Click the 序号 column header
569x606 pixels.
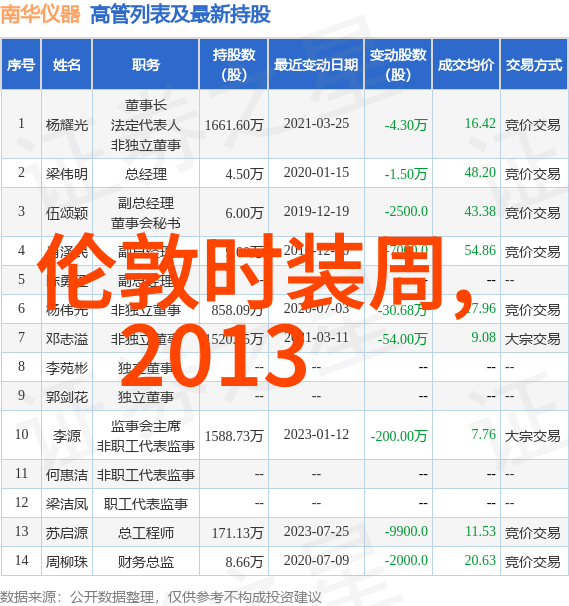pos(21,65)
